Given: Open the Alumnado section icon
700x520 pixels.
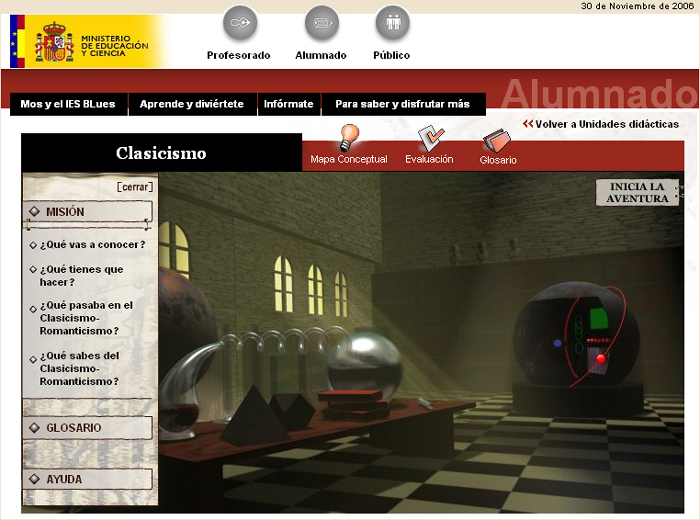Looking at the screenshot, I should [321, 23].
